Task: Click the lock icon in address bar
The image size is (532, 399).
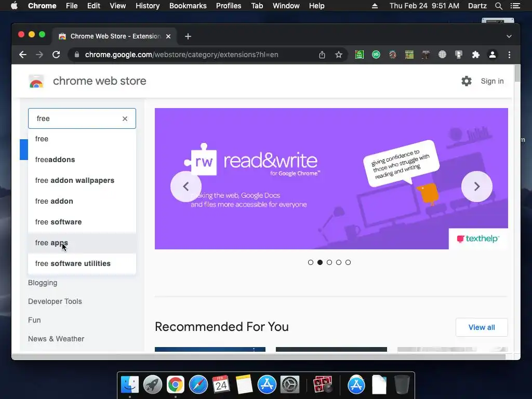Action: tap(77, 55)
